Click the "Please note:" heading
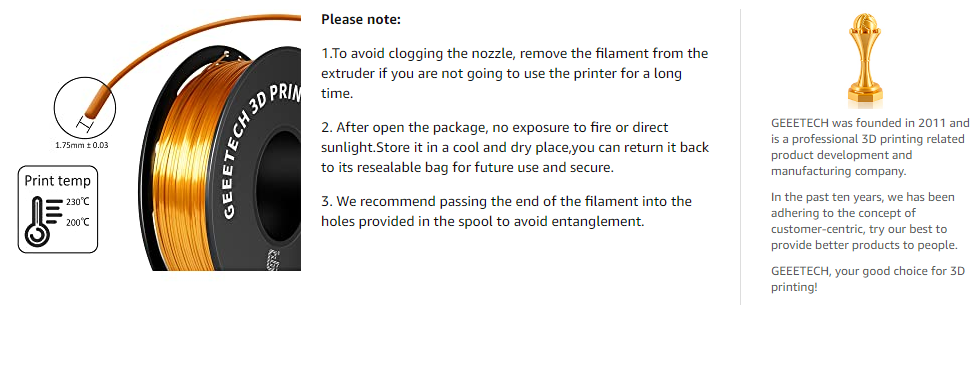Screen dimensions: 970x367 click(x=361, y=19)
